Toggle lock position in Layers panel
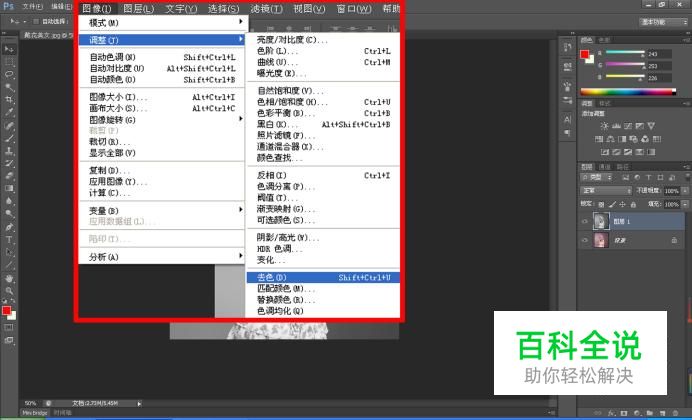The height and width of the screenshot is (420, 692). pyautogui.click(x=623, y=205)
